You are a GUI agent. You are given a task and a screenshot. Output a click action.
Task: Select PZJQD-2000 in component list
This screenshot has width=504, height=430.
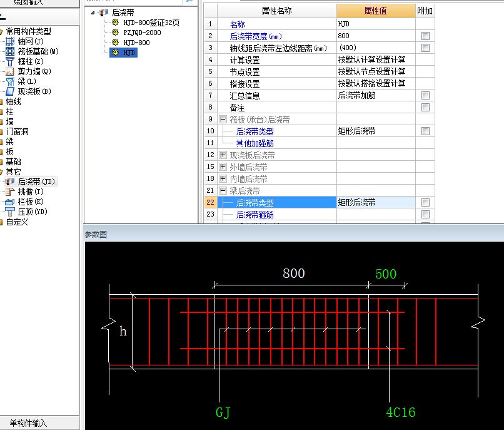point(142,33)
